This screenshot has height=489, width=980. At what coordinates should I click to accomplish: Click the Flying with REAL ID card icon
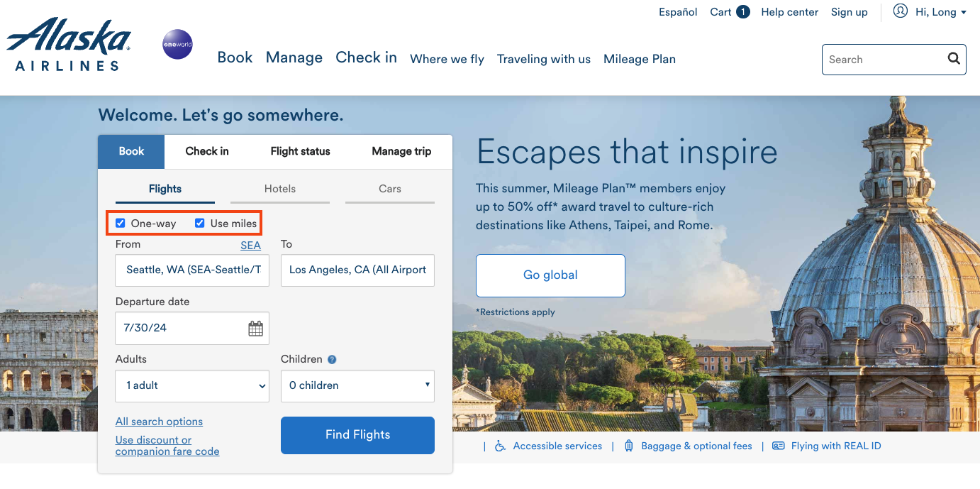[778, 446]
